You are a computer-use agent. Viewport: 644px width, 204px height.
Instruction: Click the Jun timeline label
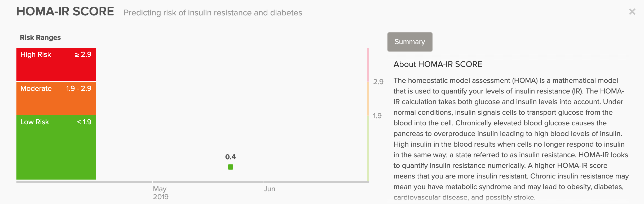click(269, 189)
